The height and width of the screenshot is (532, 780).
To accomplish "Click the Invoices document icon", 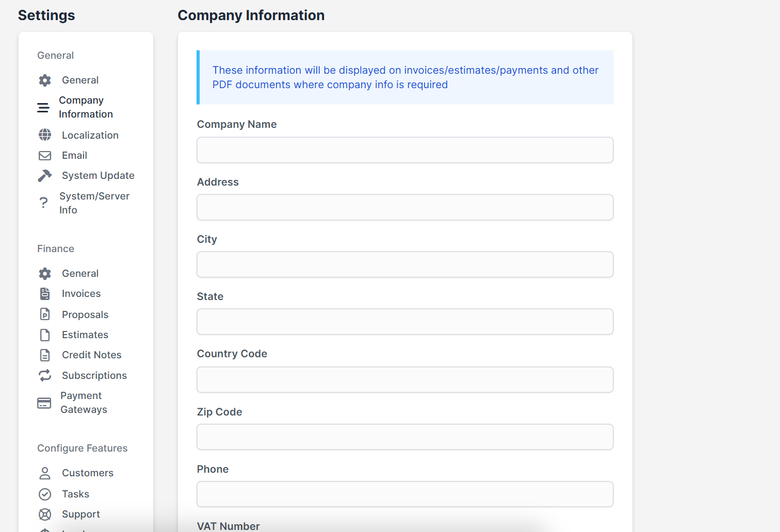I will 45,294.
